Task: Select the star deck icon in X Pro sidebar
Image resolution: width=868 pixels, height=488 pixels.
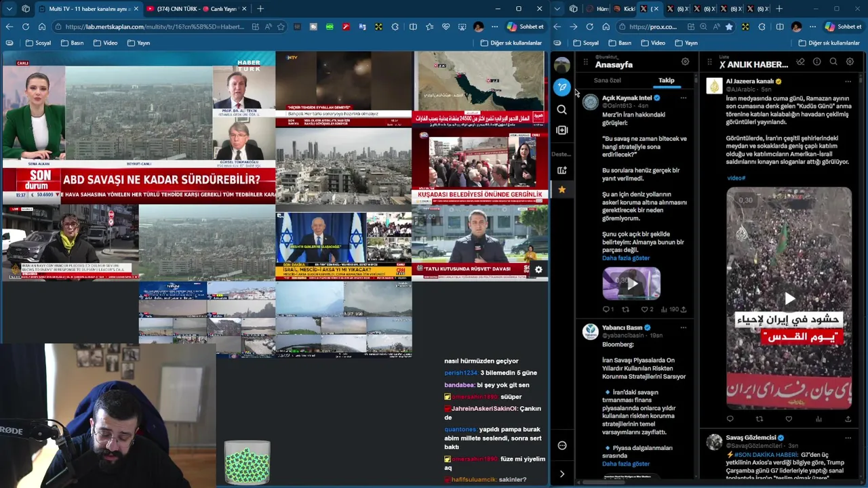Action: pyautogui.click(x=561, y=190)
